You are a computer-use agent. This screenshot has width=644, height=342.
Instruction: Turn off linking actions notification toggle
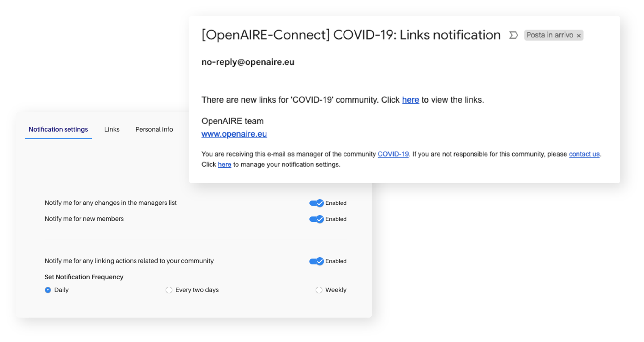tap(317, 261)
